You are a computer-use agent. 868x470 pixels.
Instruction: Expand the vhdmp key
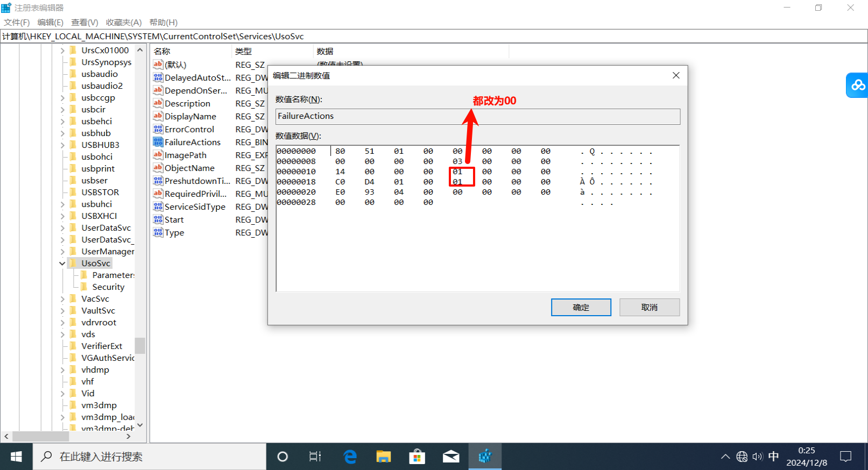coord(62,370)
